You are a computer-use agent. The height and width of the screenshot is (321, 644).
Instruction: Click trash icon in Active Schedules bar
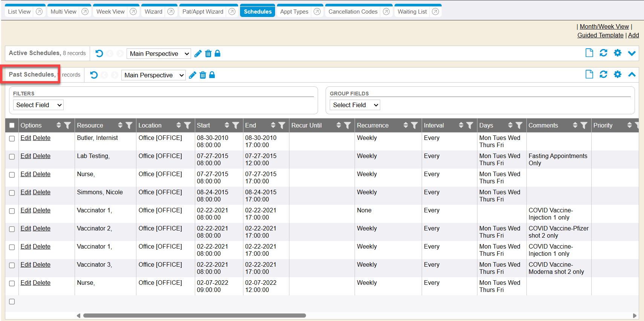208,54
